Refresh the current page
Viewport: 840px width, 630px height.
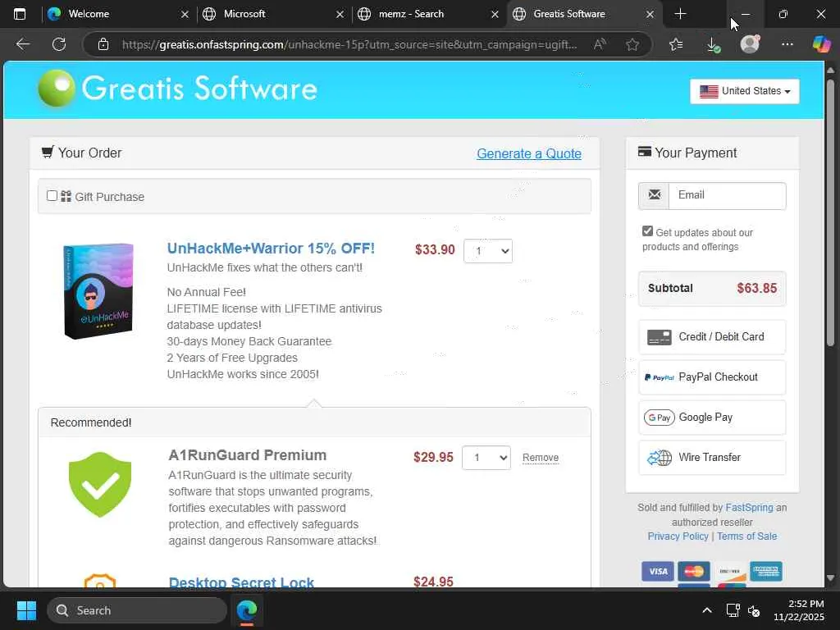59,44
